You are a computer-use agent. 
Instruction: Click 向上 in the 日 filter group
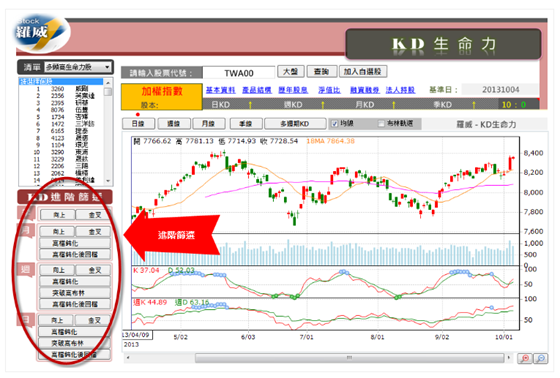pyautogui.click(x=56, y=320)
